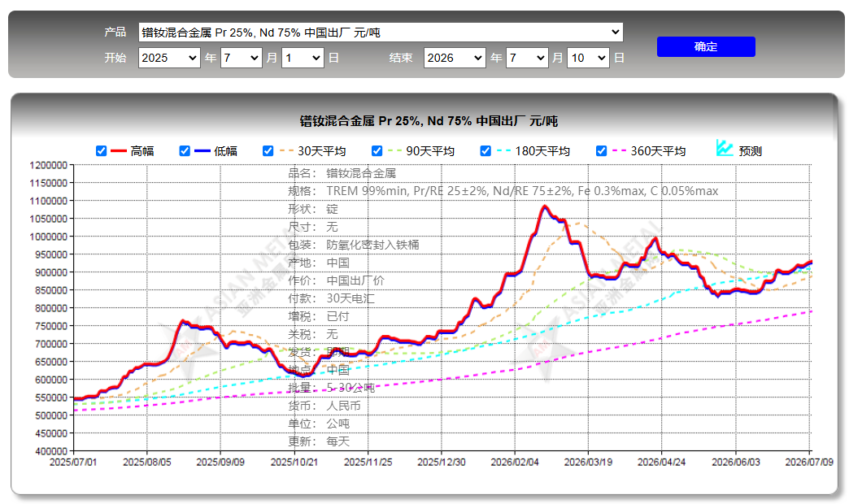Click the price peak near 1080000
The image size is (849, 504).
(x=545, y=206)
